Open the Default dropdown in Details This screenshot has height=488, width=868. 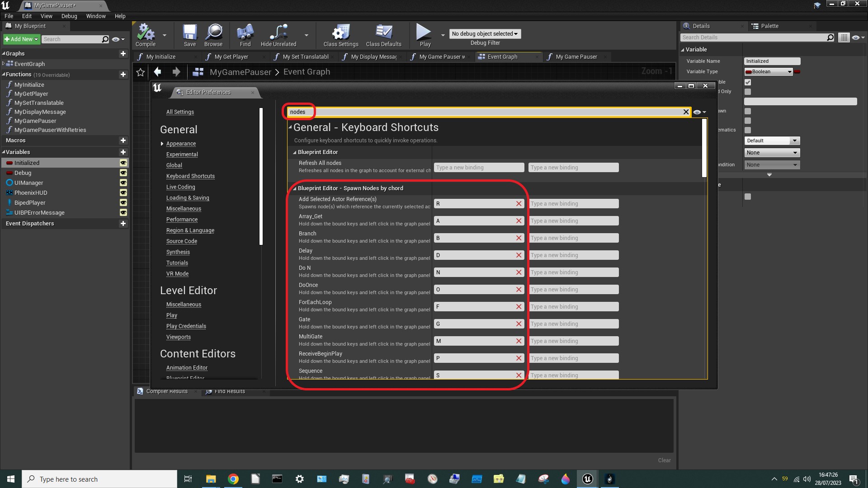point(772,141)
